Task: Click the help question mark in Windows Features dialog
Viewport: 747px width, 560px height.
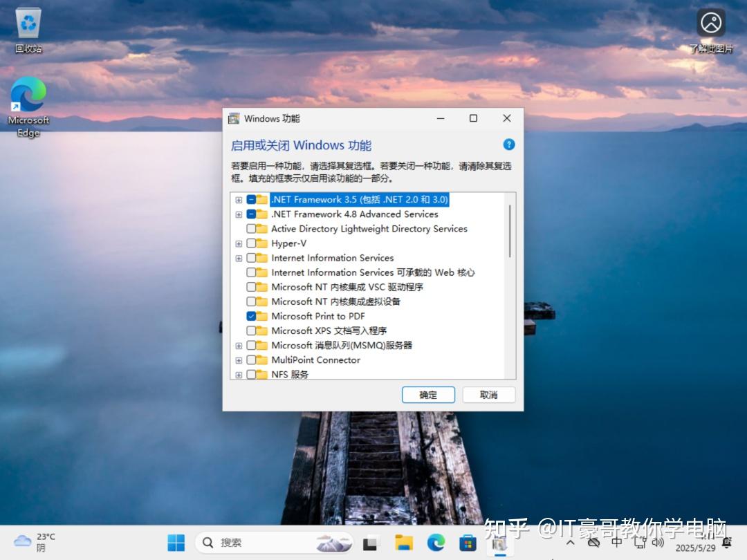Action: click(x=509, y=144)
